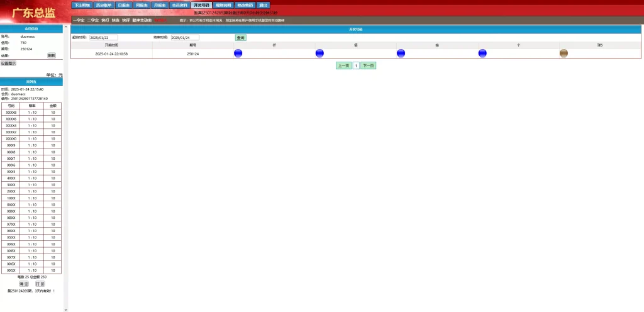Viewport: 644px width, 312px height.
Task: Click the blue ball under 拾 column
Action: point(401,53)
